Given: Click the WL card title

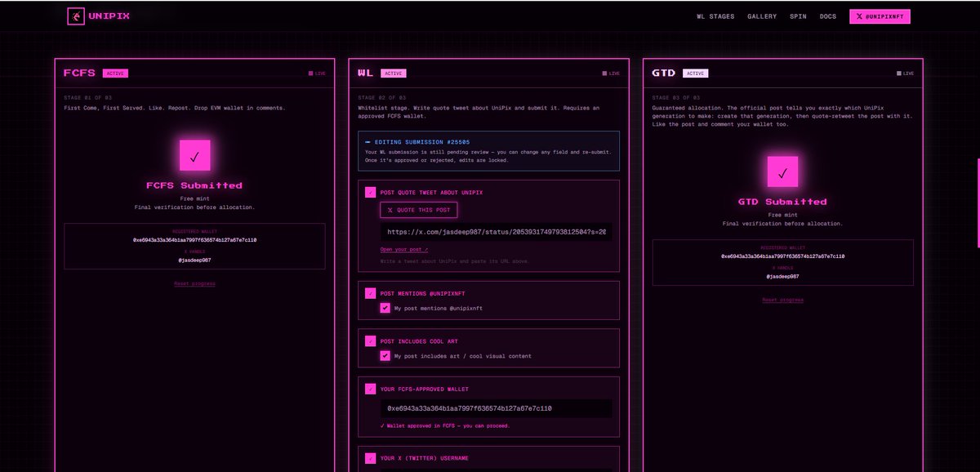Looking at the screenshot, I should coord(365,73).
